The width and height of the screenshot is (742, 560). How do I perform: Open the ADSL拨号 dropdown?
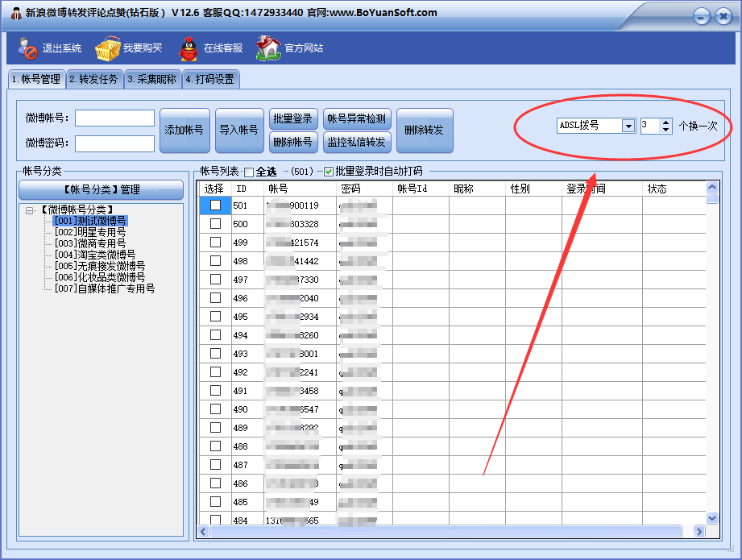628,126
